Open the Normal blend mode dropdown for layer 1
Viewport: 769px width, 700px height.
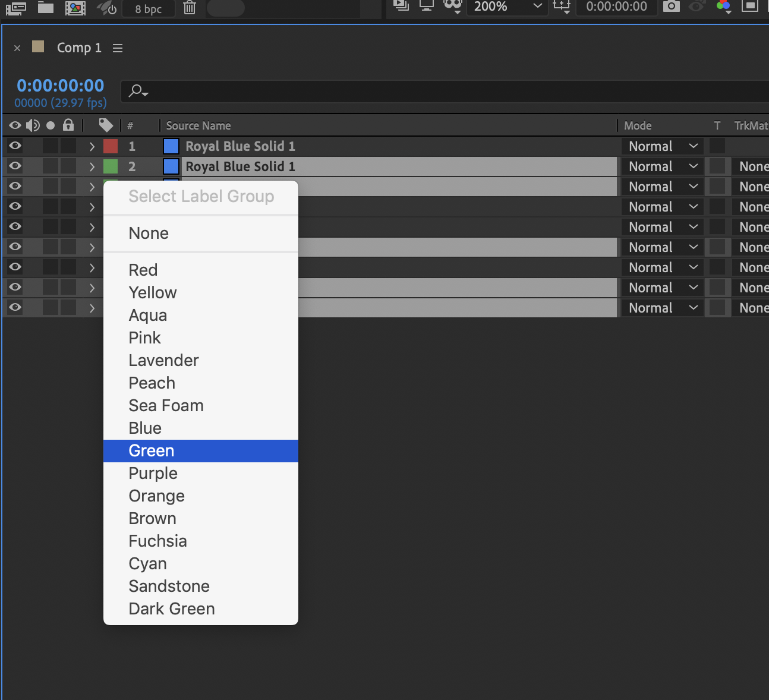pos(661,146)
